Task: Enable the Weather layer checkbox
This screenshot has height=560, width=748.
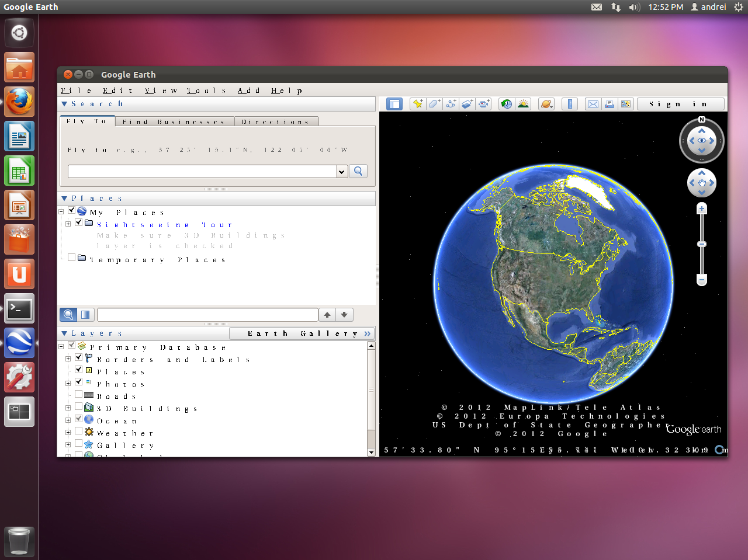Action: coord(79,431)
